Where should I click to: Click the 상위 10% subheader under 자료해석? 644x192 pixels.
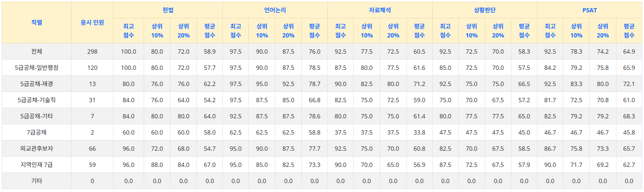(x=367, y=31)
